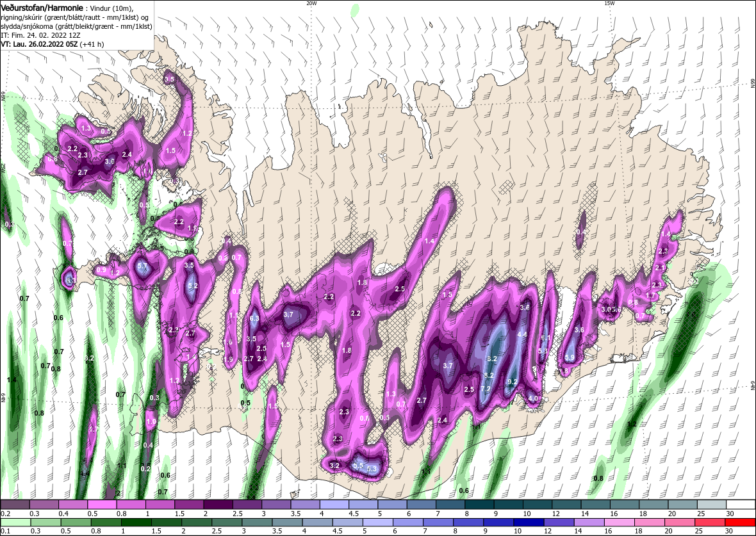Click the '1.0' value on the southwest peninsula
756x536 pixels.
click(x=151, y=421)
